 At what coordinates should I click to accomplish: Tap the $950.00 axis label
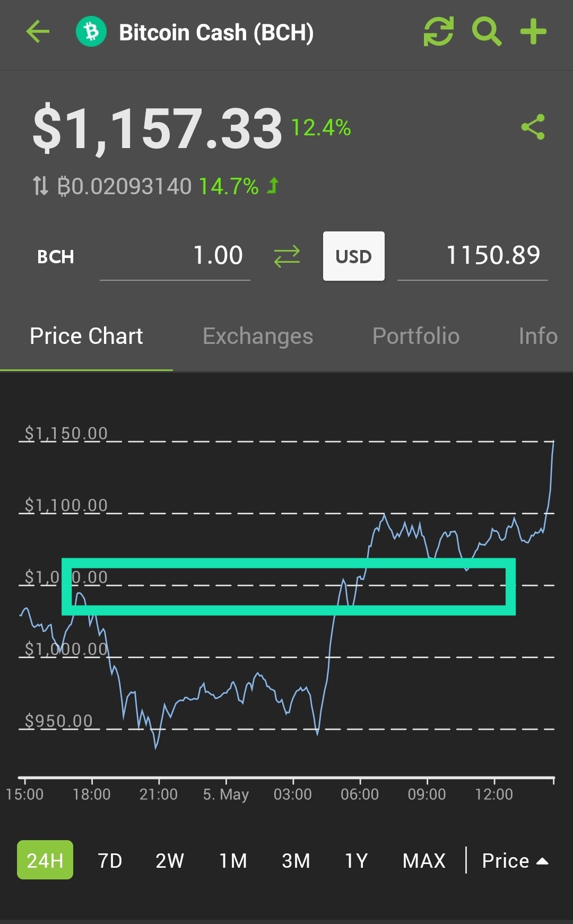pyautogui.click(x=59, y=721)
